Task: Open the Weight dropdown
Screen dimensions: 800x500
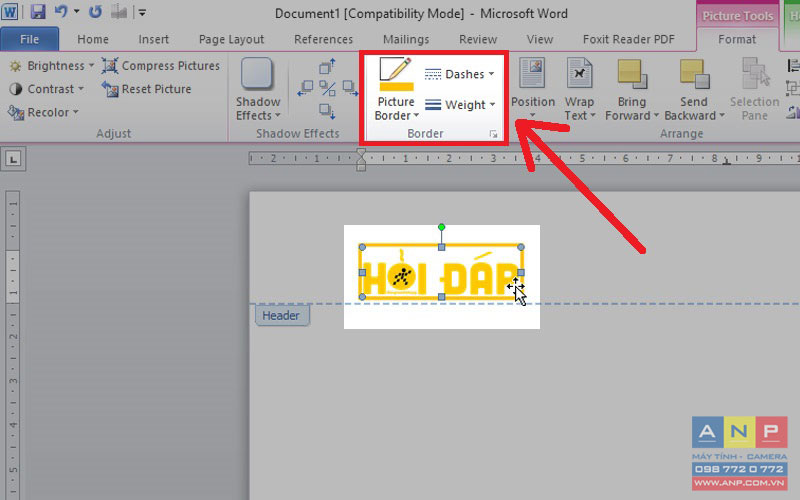Action: coord(460,105)
